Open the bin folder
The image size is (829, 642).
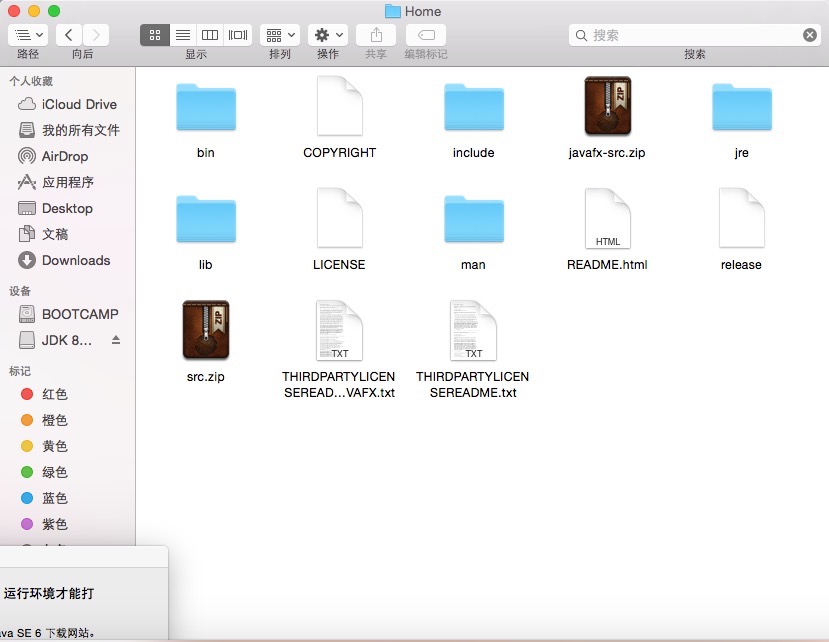point(206,107)
